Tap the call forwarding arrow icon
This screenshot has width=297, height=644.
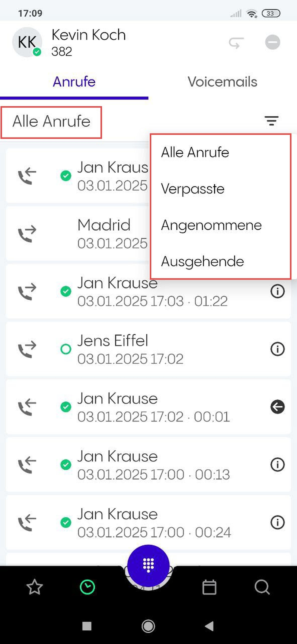coord(236,43)
